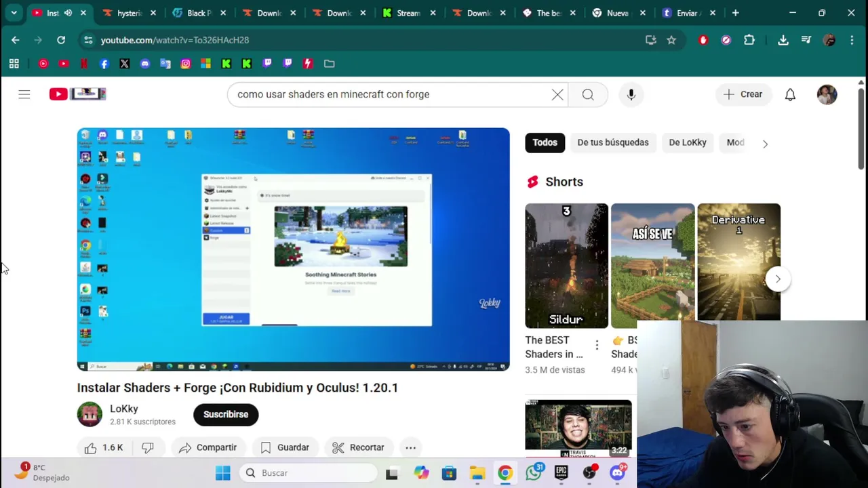This screenshot has width=868, height=488.
Task: Clear the search box with the X
Action: (557, 94)
